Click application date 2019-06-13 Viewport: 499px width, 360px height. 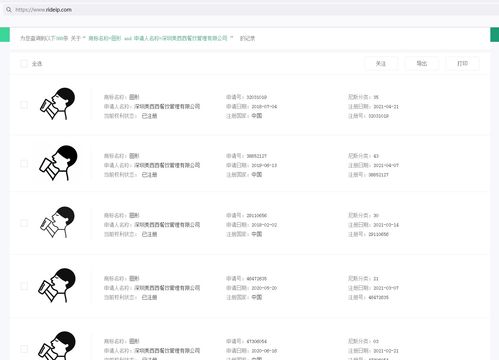(x=264, y=165)
